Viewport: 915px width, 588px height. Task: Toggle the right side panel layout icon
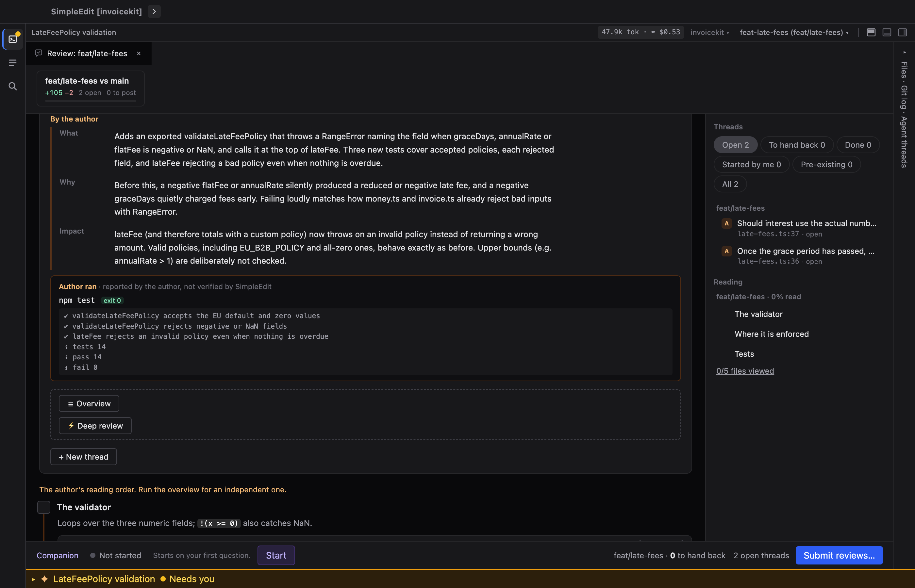pyautogui.click(x=902, y=32)
